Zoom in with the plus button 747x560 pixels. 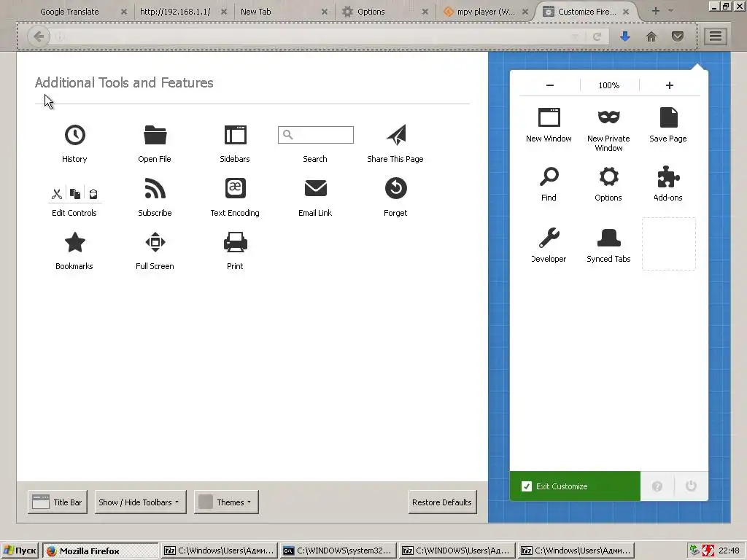coord(670,85)
